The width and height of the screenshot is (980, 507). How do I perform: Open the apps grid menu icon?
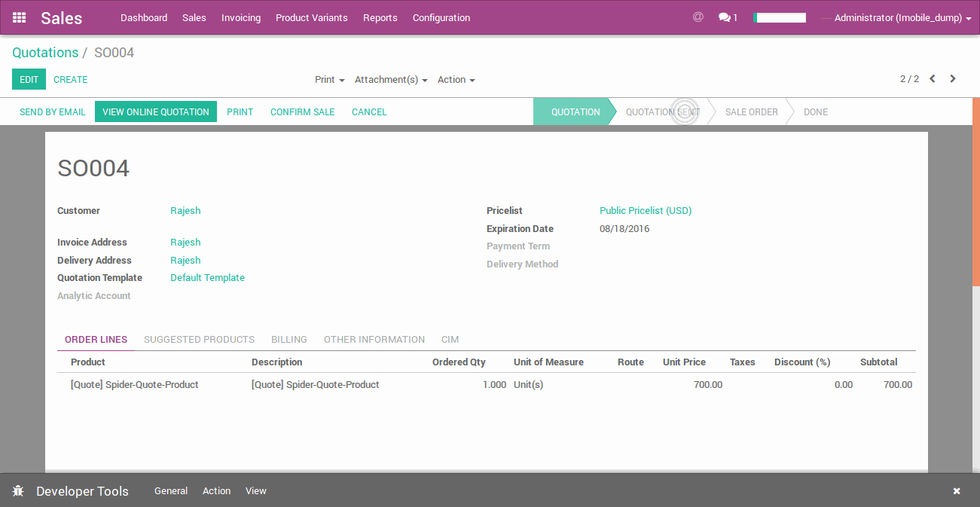point(20,17)
